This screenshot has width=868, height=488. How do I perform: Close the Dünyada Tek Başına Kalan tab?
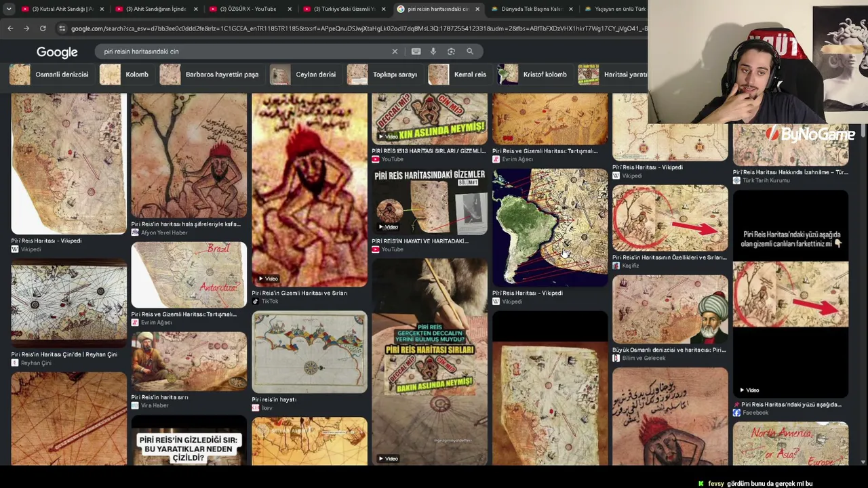(x=570, y=9)
